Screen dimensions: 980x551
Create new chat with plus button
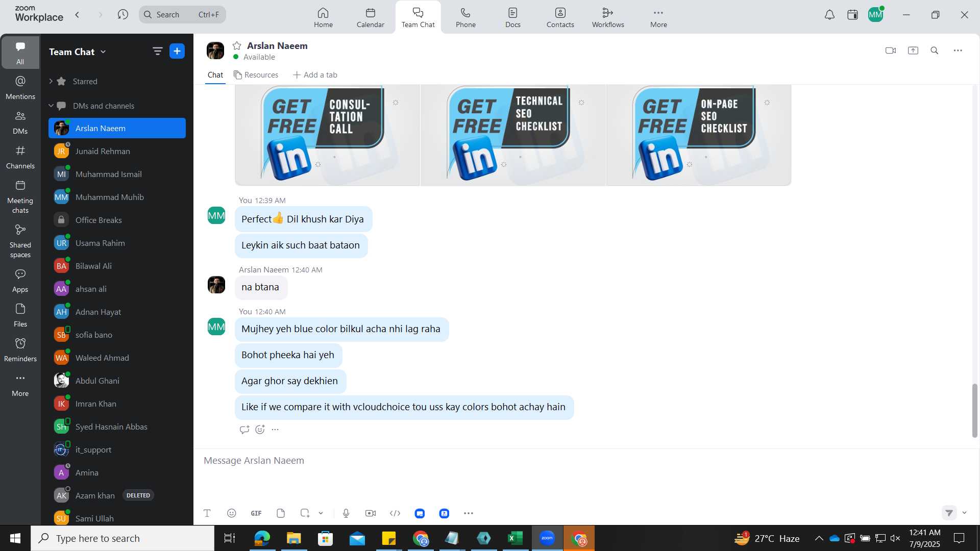(177, 51)
